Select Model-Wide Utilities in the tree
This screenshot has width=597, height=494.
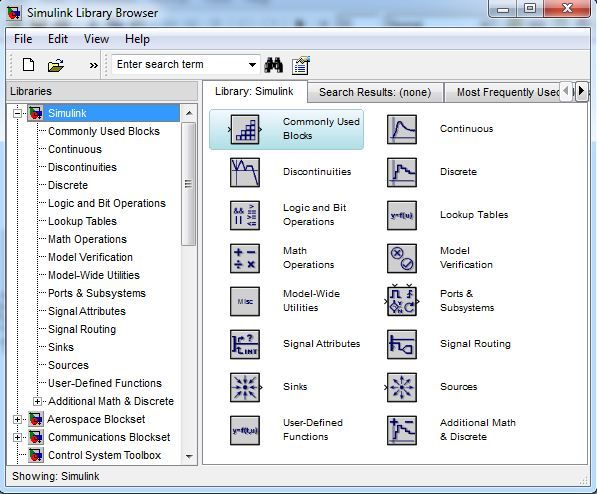94,275
